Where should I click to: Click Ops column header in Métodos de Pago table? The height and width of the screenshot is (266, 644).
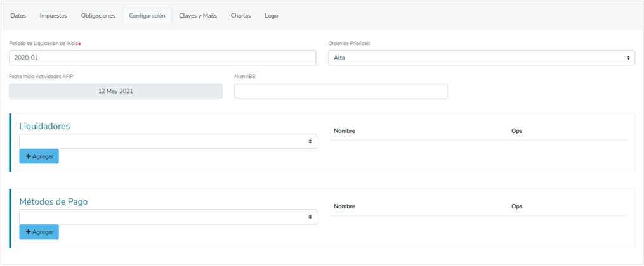click(516, 206)
